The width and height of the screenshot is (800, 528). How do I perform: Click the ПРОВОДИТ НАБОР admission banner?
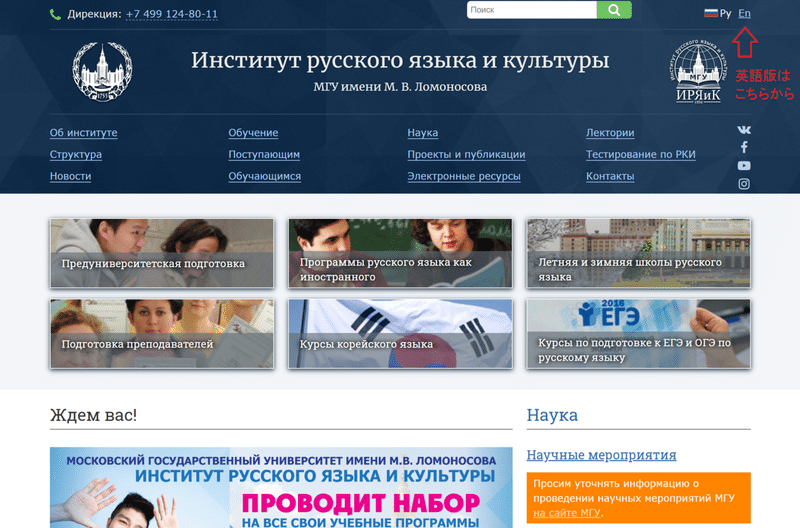[281, 488]
